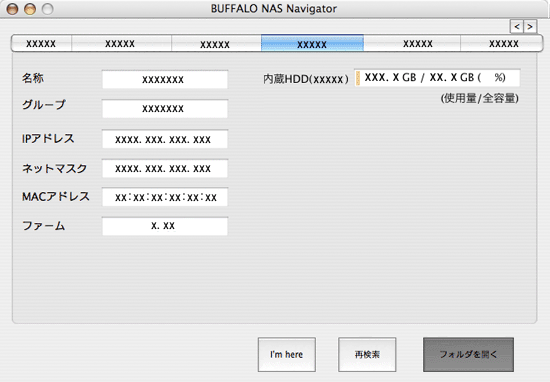Select the first xxxxx tab on far left
Image resolution: width=550 pixels, height=382 pixels.
(x=41, y=43)
